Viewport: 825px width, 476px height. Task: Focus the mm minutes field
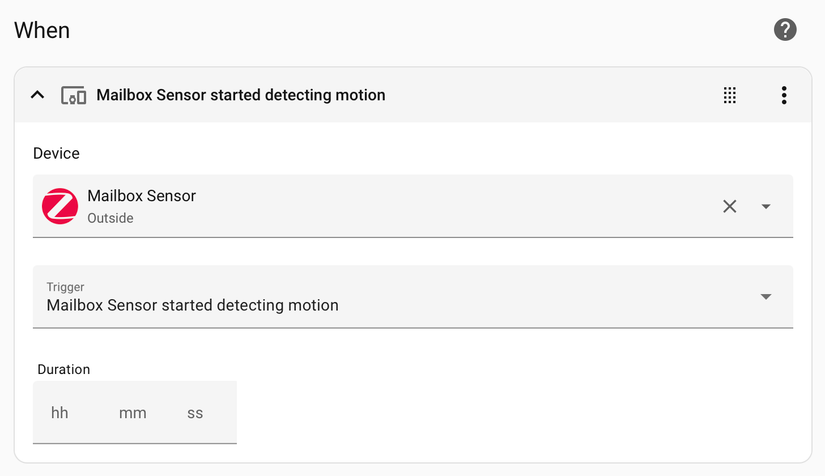point(132,412)
